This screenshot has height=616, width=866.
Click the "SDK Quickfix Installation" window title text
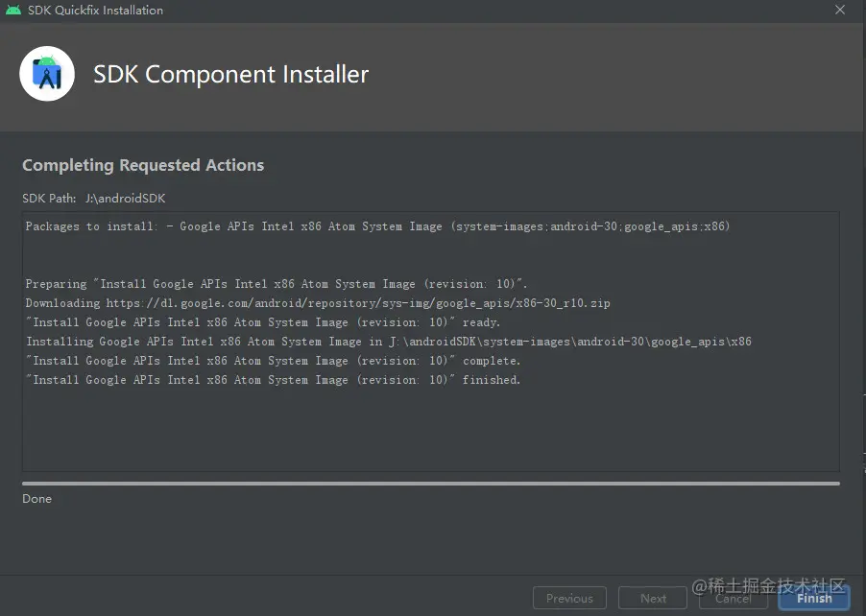click(95, 11)
